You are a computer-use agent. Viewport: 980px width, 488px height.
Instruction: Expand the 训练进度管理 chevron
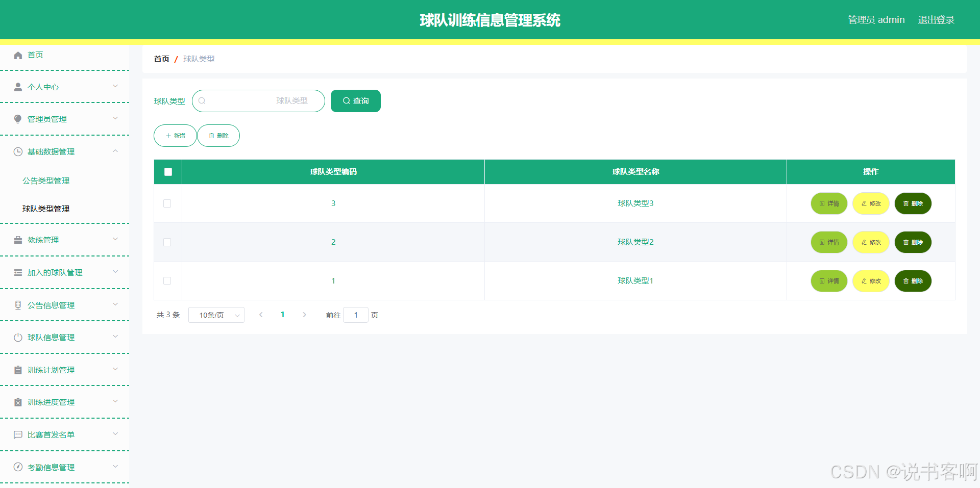(x=115, y=401)
